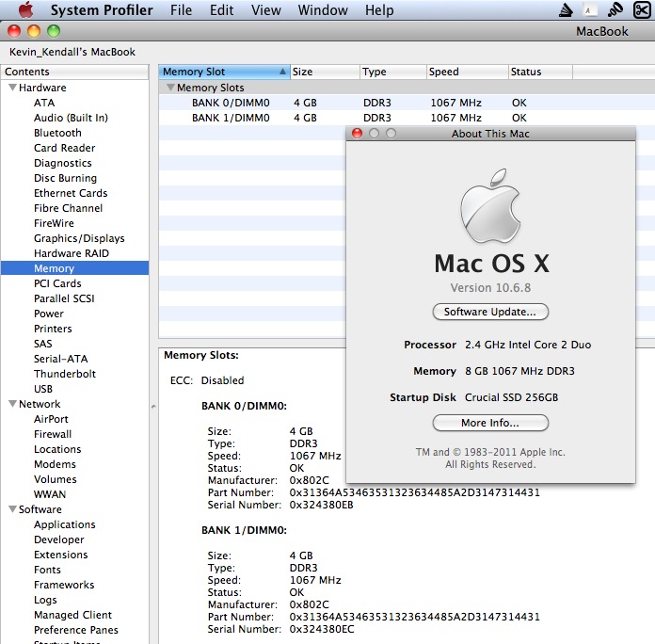Select FireWire in the sidebar
Image resolution: width=655 pixels, height=644 pixels.
point(54,223)
